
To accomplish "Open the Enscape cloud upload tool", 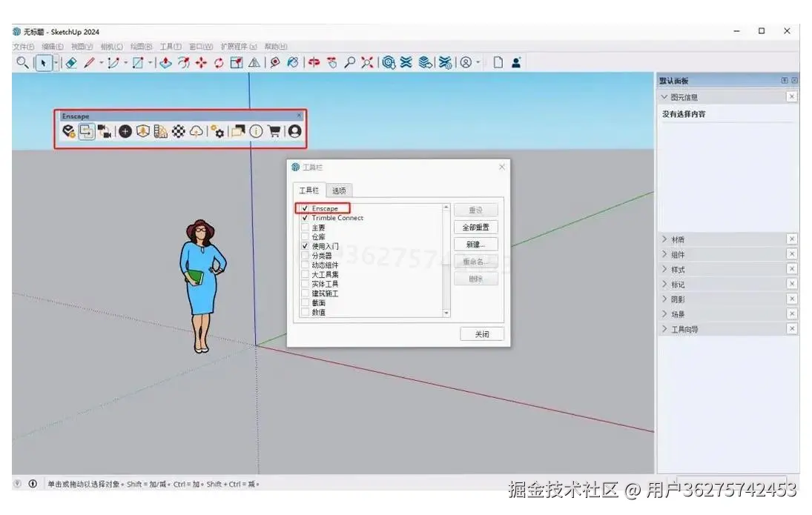I will point(196,131).
